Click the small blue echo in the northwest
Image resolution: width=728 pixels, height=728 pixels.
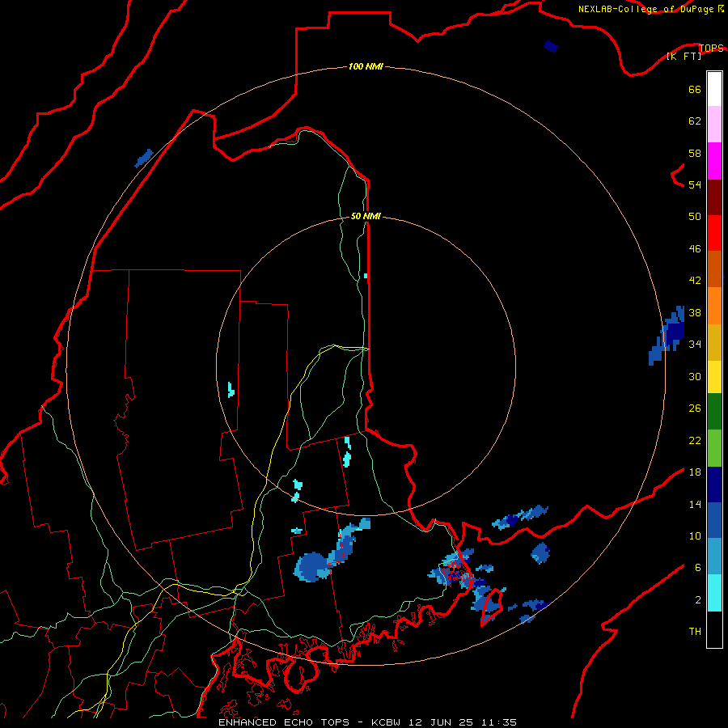pyautogui.click(x=144, y=158)
